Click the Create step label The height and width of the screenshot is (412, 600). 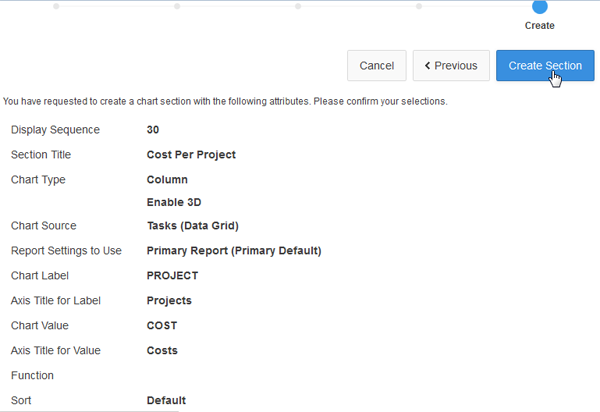540,26
